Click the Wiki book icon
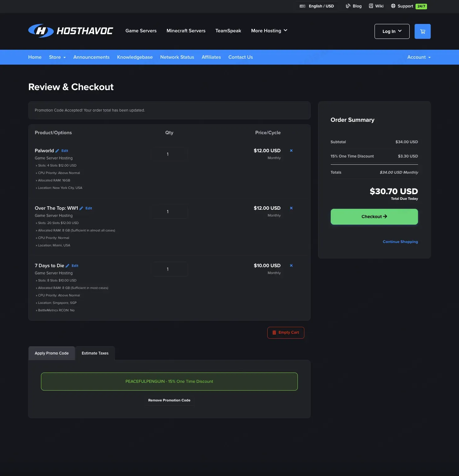Image resolution: width=459 pixels, height=476 pixels. 371,6
